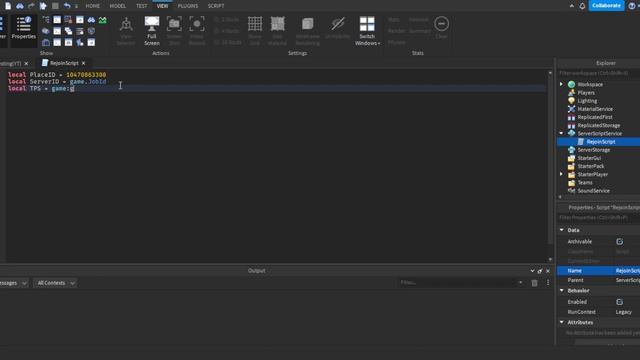The image size is (640, 360).
Task: Click the binoculars icon in Show group
Action: [x=91, y=20]
